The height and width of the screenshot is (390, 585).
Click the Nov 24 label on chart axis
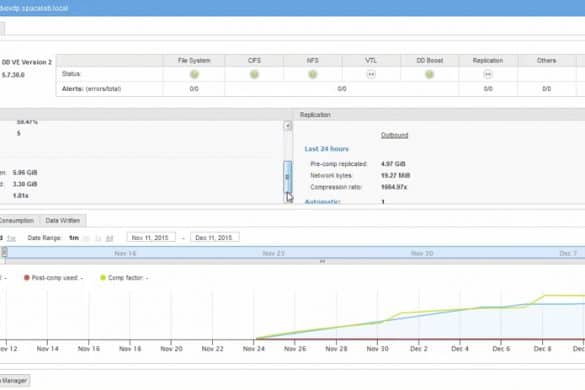pyautogui.click(x=254, y=349)
